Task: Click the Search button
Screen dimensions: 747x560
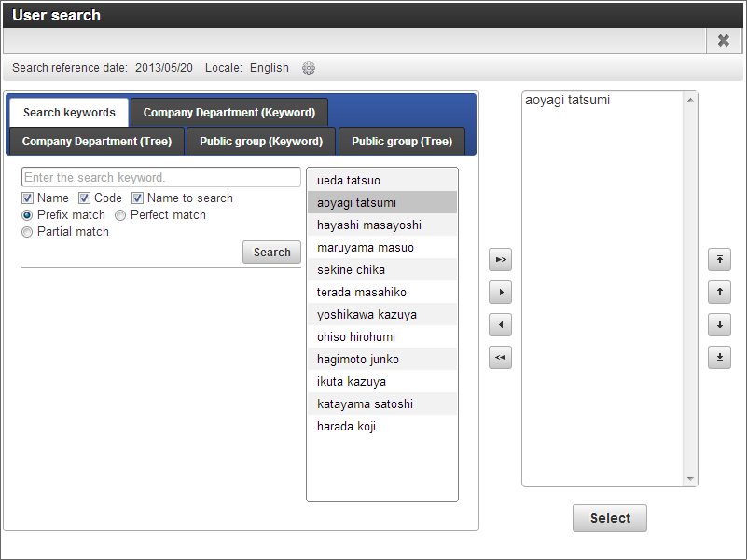Action: click(x=271, y=252)
